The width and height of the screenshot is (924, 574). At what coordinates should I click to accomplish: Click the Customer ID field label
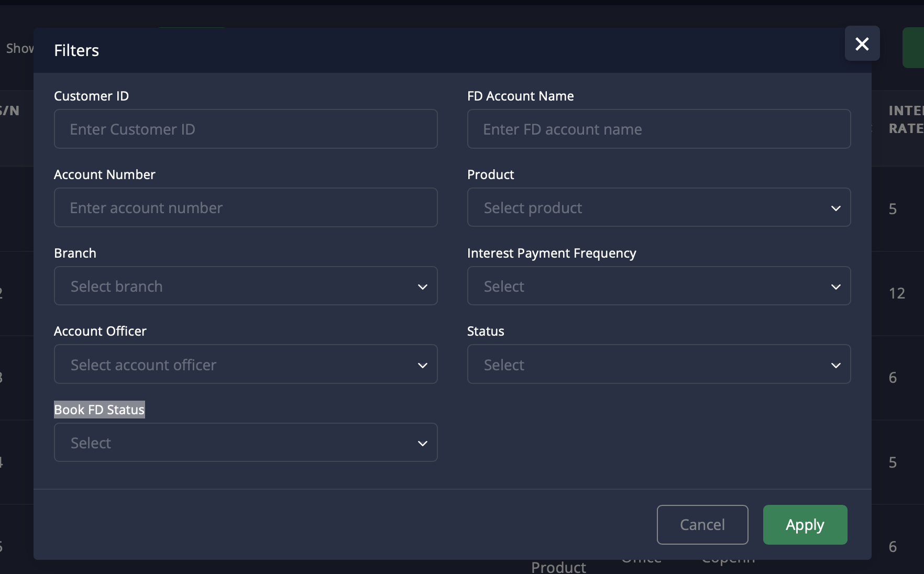point(91,96)
